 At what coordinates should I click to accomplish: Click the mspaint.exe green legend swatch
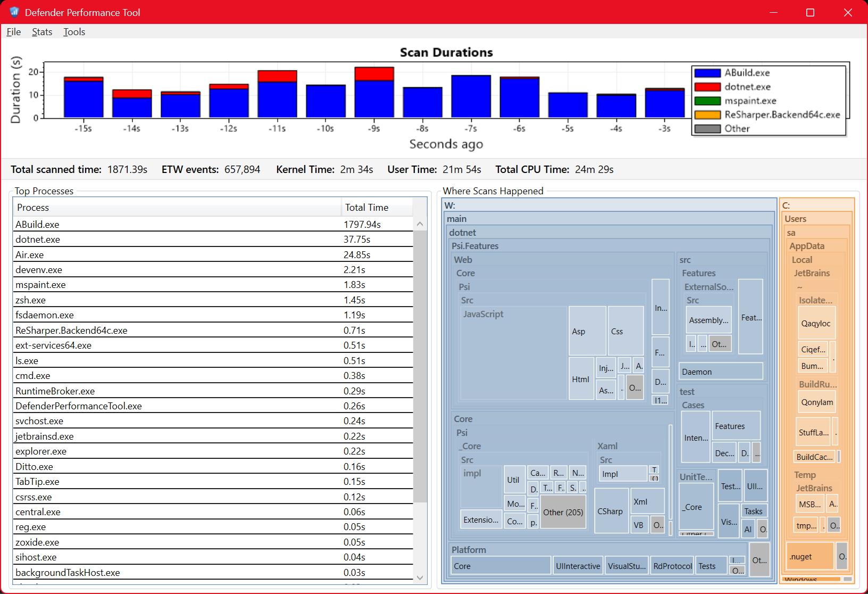(707, 101)
